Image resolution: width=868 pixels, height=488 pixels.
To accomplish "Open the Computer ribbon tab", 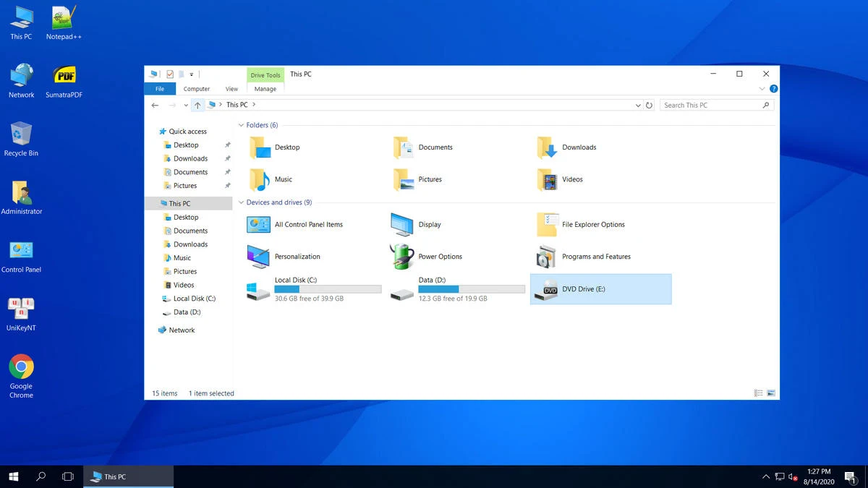I will point(196,89).
